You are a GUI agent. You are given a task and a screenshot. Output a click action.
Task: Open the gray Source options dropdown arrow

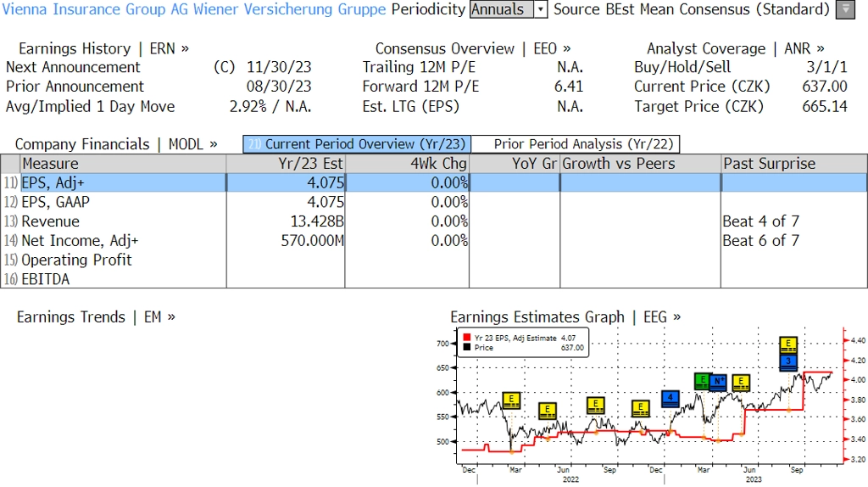[x=845, y=9]
